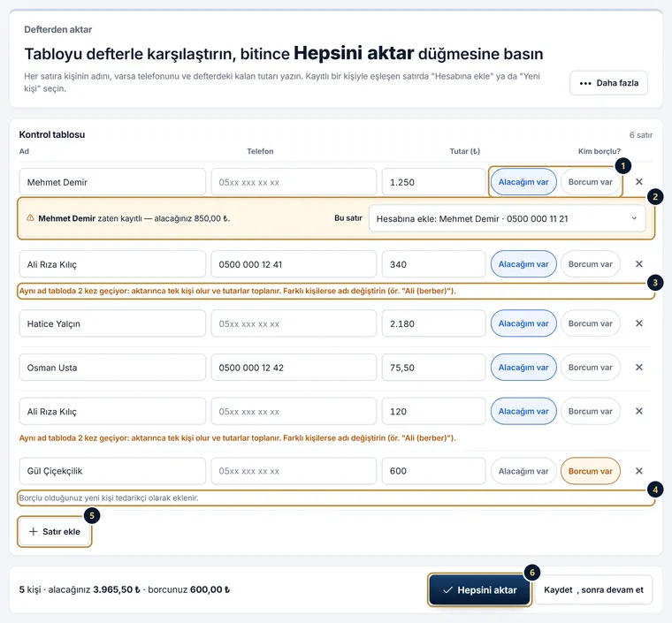Screen dimensions: 672x623
Task: Click the 120 amount field
Action: [433, 412]
